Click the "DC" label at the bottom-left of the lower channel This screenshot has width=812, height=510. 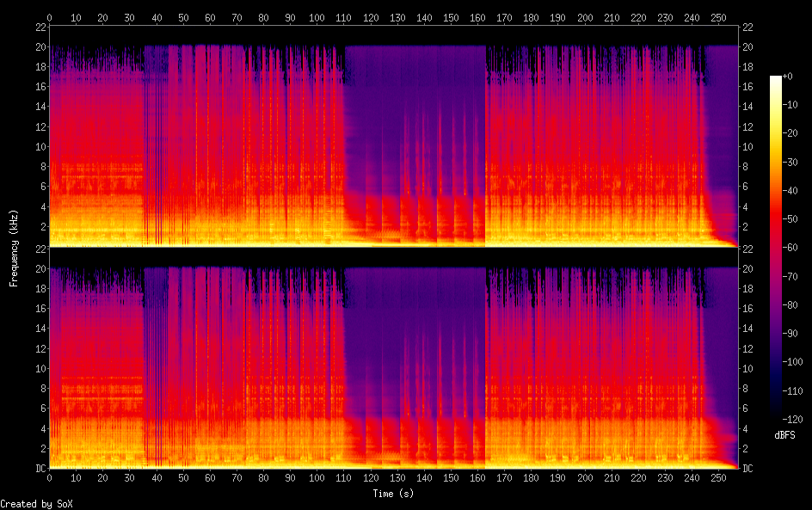pos(39,468)
